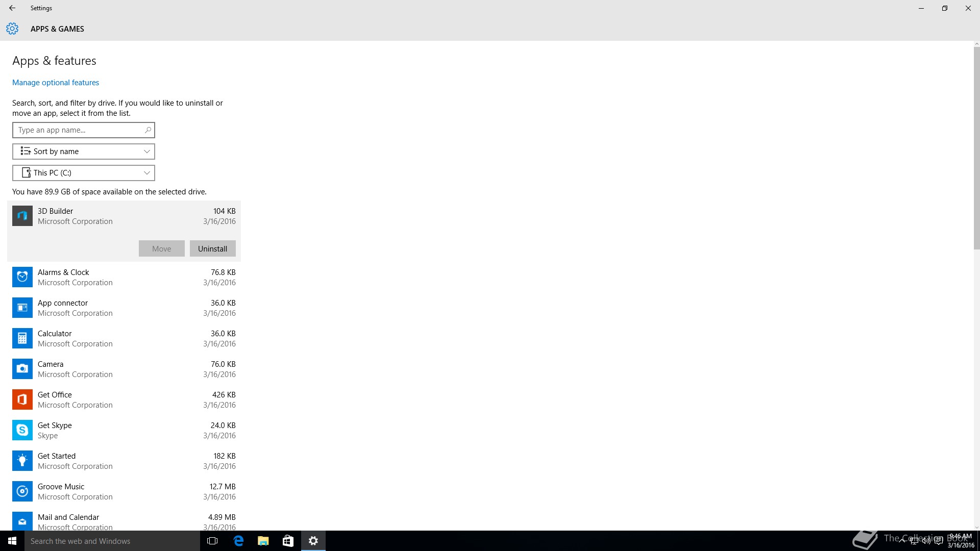Click the Get Skype app icon

22,430
